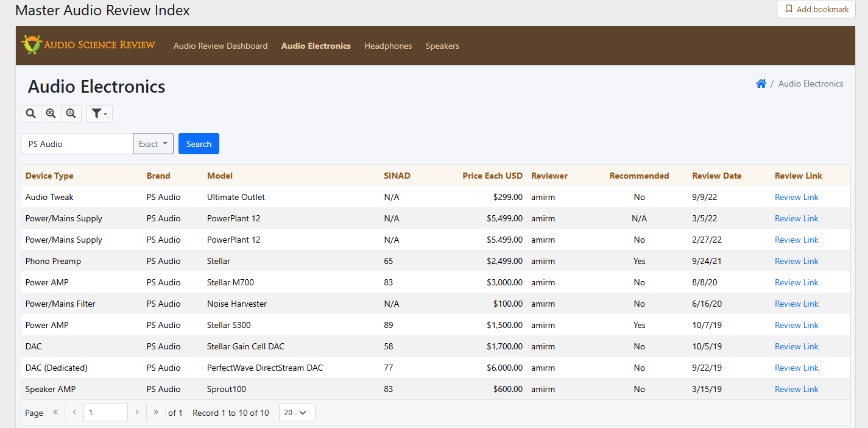Screen dimensions: 868x428
Task: Sort table by Review Date column header
Action: [x=717, y=176]
